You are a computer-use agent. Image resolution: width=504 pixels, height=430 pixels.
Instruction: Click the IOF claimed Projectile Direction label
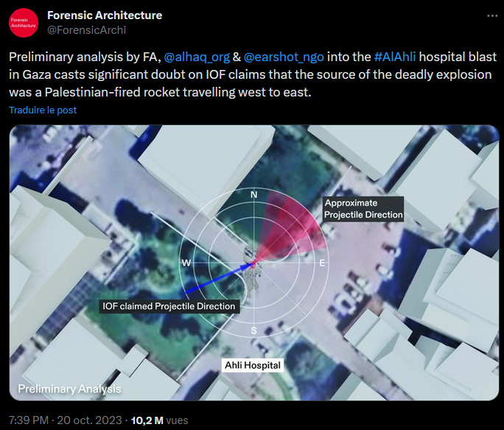click(169, 306)
